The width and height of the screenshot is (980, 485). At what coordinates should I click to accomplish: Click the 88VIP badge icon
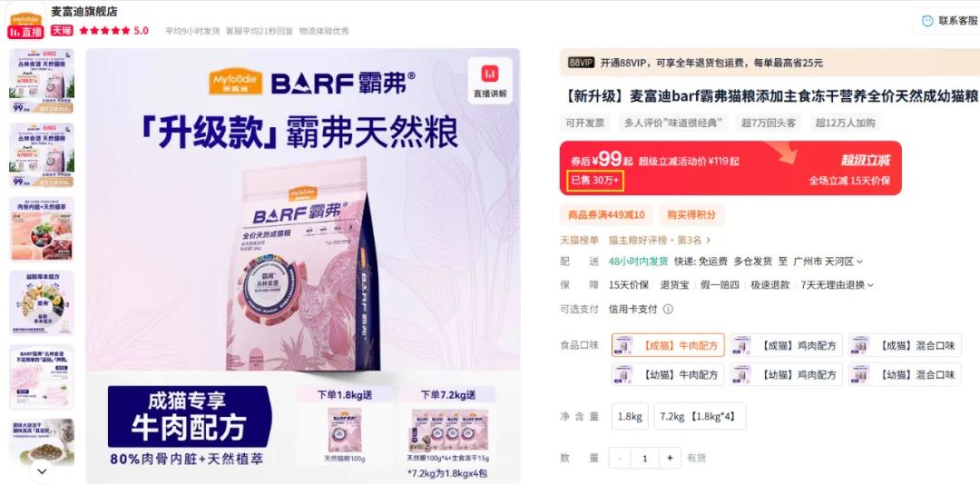point(582,63)
